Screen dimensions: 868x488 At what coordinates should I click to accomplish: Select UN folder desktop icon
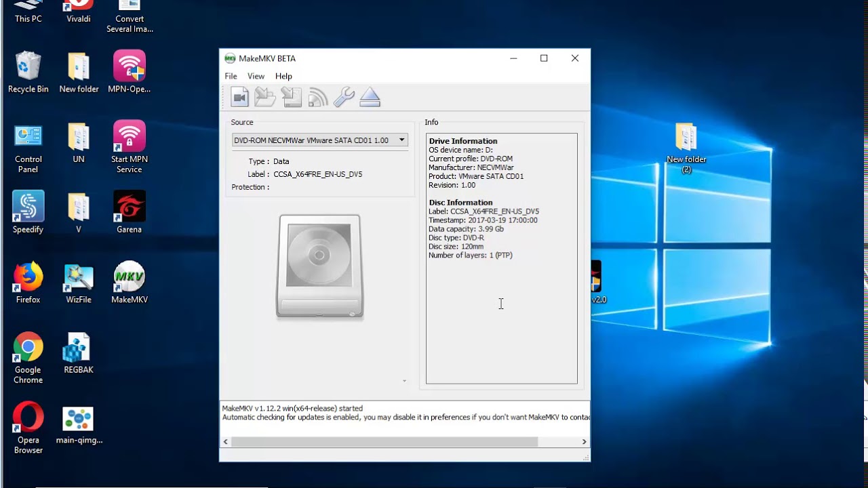point(79,142)
